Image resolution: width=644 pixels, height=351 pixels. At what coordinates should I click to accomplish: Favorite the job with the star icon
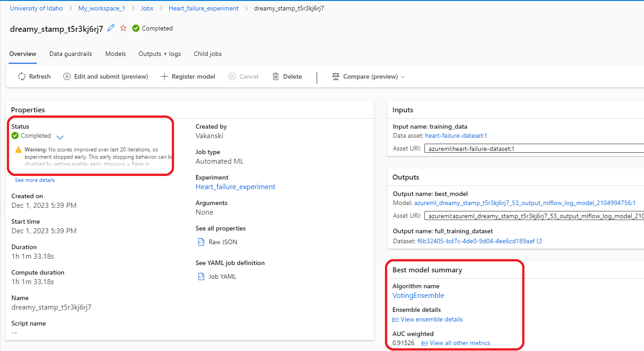coord(123,28)
